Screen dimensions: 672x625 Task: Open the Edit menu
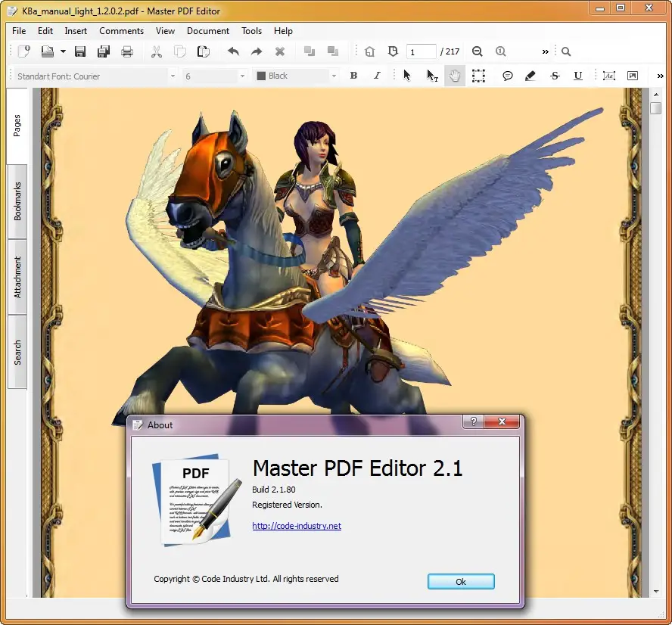tap(45, 31)
